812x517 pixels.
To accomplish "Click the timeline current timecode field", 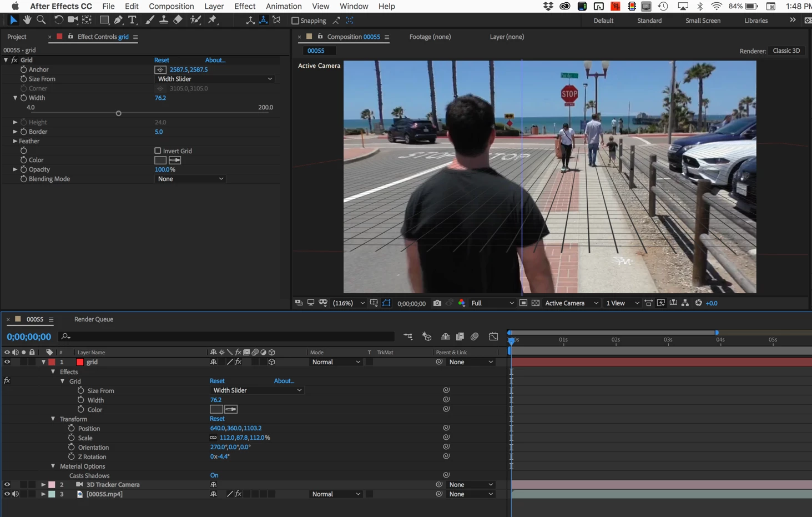I will pyautogui.click(x=29, y=337).
